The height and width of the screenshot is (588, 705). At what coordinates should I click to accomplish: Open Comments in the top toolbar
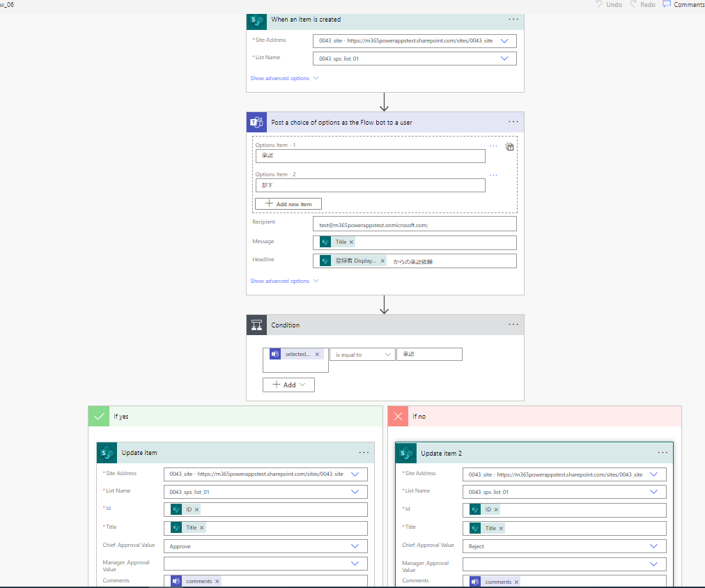coord(683,5)
